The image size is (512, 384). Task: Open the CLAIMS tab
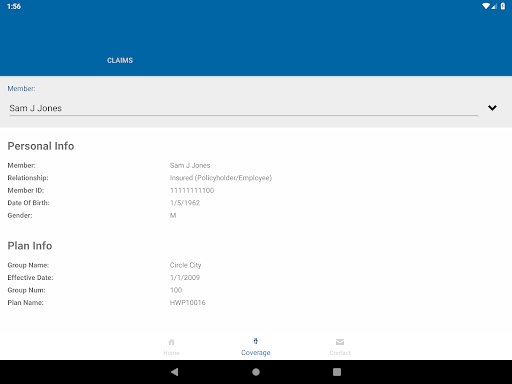tap(120, 60)
